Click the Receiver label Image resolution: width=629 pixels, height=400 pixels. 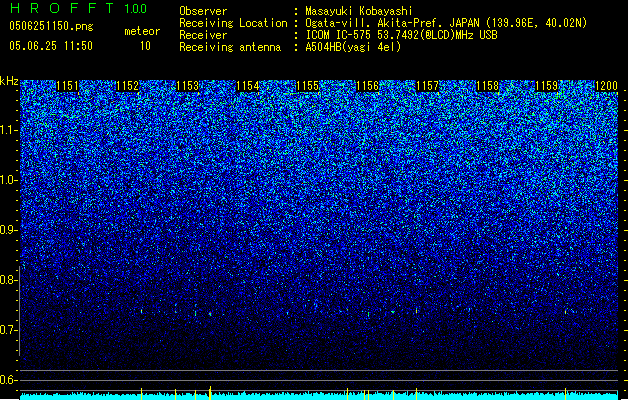tap(203, 35)
